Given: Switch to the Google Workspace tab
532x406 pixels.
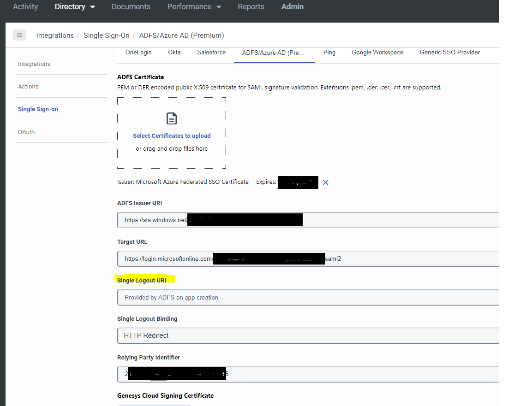Looking at the screenshot, I should [377, 53].
